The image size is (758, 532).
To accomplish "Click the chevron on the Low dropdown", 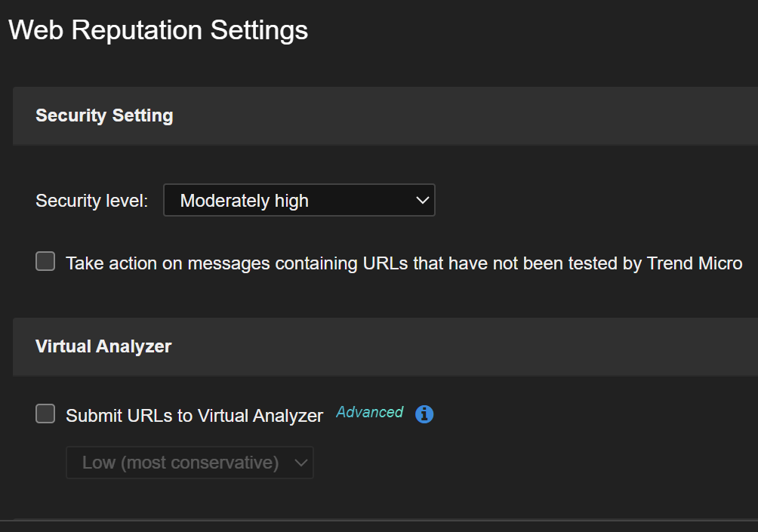I will point(300,463).
